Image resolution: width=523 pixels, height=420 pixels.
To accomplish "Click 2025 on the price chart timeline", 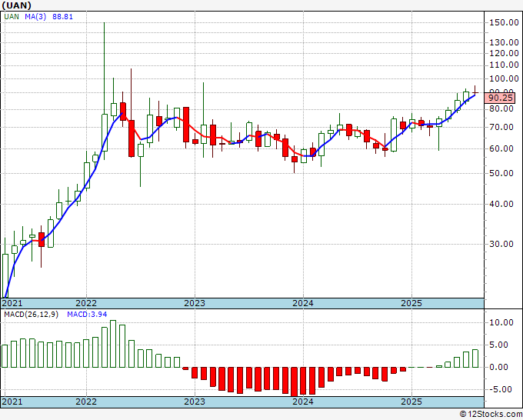I will pyautogui.click(x=411, y=303).
